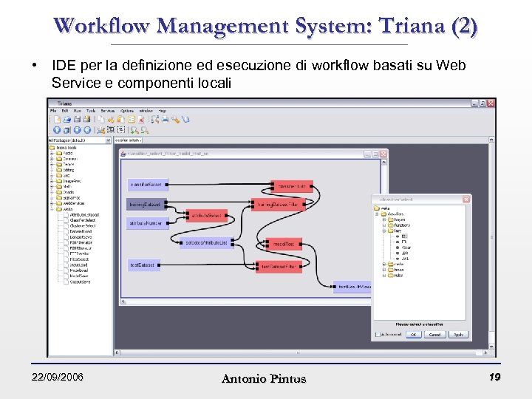Expand the Audio folder in tool tree
The image size is (532, 399).
point(52,154)
